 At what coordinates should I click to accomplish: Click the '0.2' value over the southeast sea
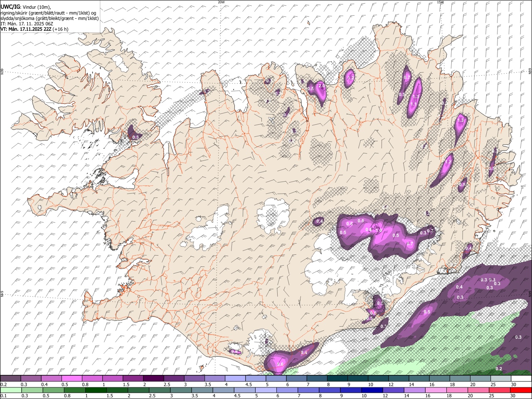pos(499,369)
